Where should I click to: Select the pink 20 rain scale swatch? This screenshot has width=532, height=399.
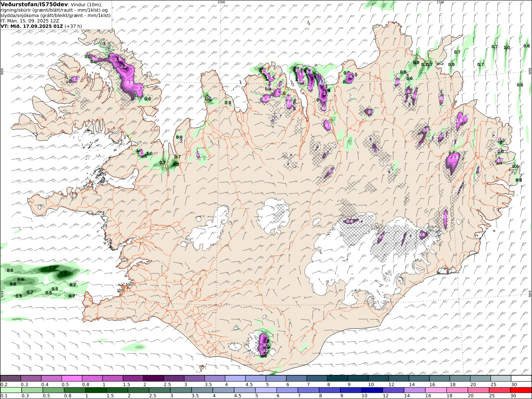478,390
